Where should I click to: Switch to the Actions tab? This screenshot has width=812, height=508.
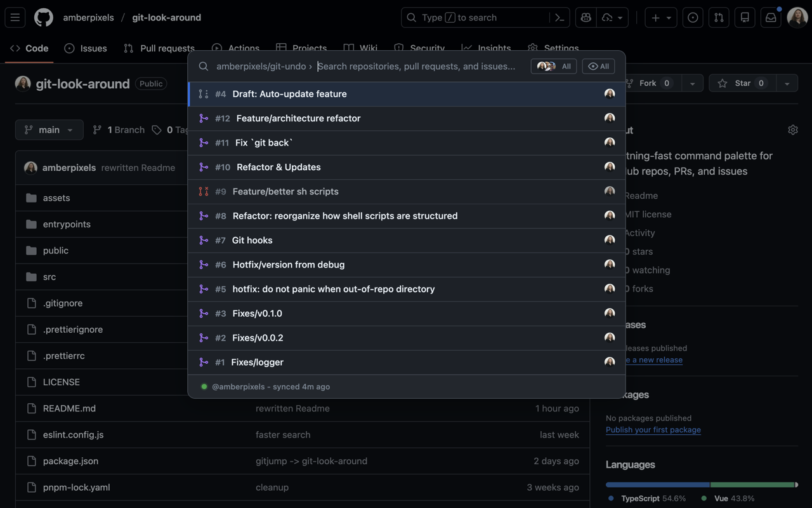pyautogui.click(x=244, y=48)
